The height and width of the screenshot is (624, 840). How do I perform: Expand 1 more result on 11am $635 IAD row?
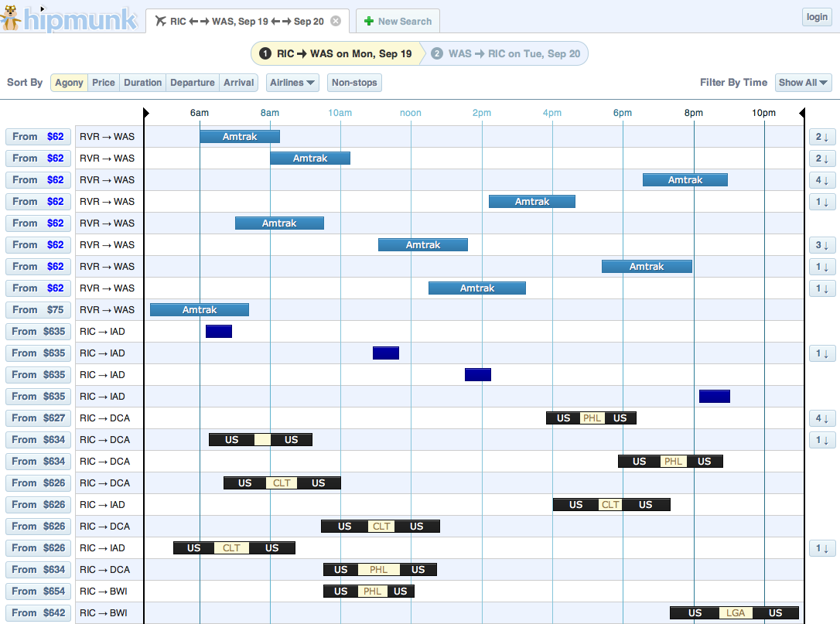(x=821, y=353)
